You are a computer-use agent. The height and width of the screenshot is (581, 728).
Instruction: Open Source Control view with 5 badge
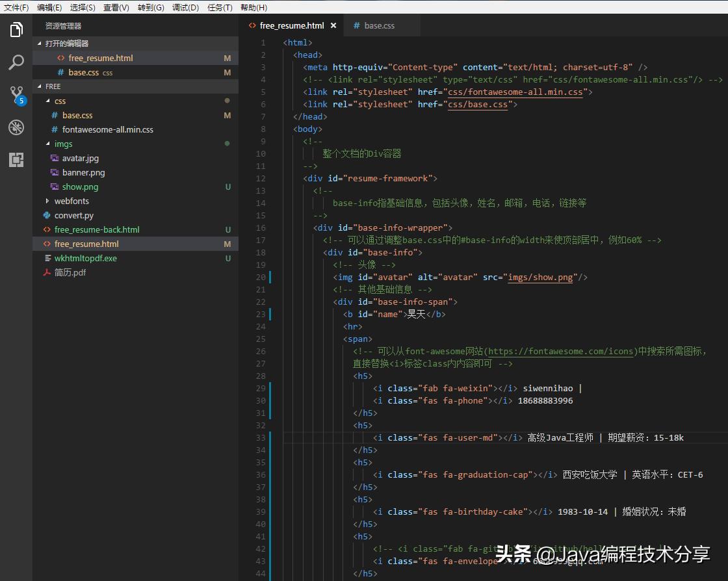click(16, 95)
